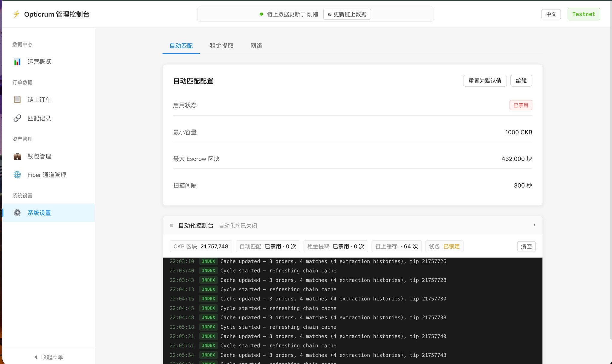Viewport: 612px width, 364px height.
Task: Click the 最大 Escrow 区块 label
Action: click(x=196, y=159)
